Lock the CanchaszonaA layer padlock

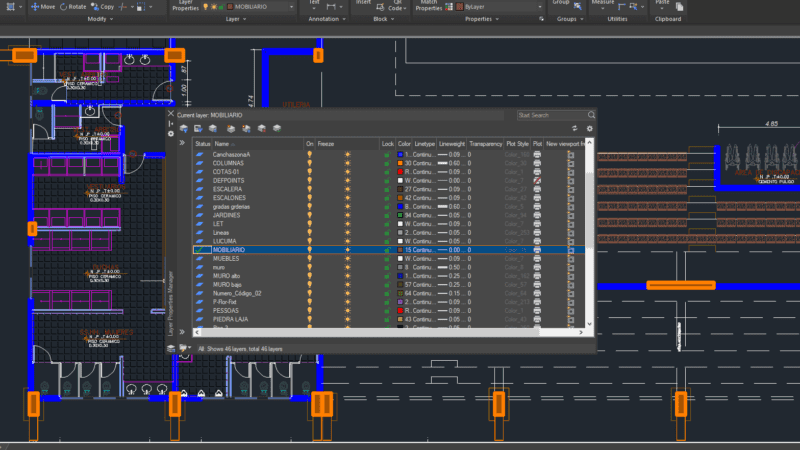pyautogui.click(x=387, y=155)
